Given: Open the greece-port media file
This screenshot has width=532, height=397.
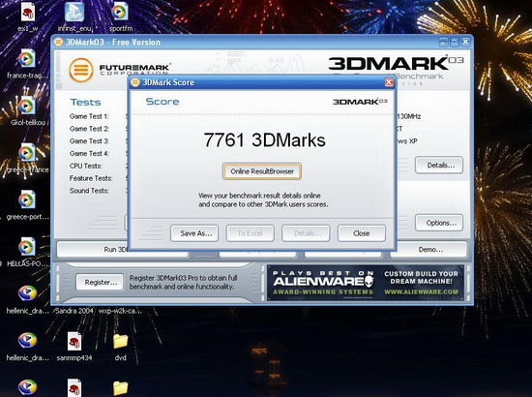Looking at the screenshot, I should tap(26, 199).
